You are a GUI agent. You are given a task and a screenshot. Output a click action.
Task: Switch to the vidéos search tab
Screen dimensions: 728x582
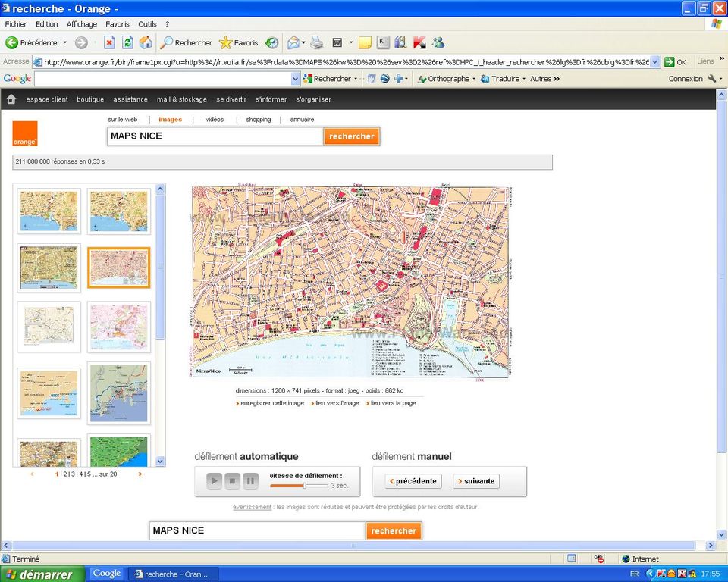click(x=215, y=120)
